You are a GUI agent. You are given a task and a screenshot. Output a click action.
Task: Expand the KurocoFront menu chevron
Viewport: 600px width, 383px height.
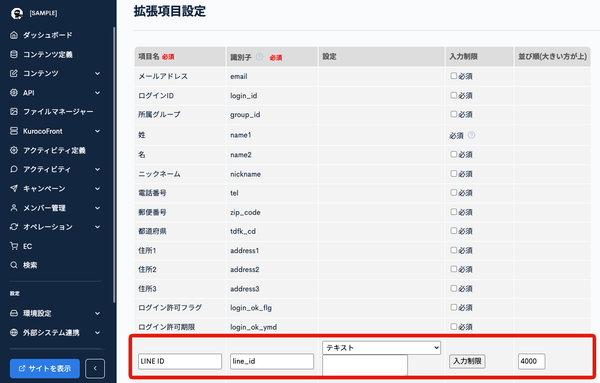click(x=98, y=131)
